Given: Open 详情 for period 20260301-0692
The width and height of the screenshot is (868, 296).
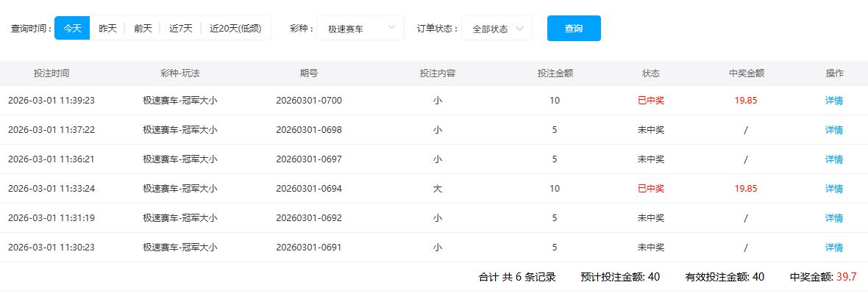Looking at the screenshot, I should [833, 218].
